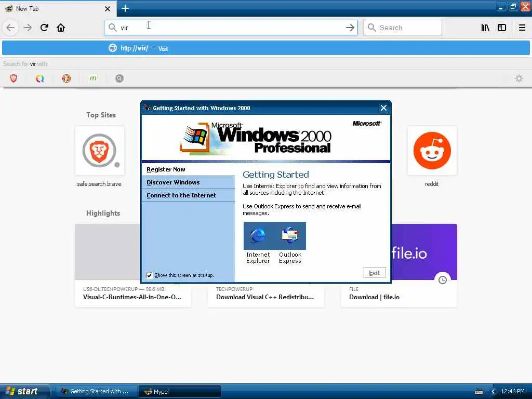This screenshot has height=399, width=532.
Task: Search with the green m engine icon
Action: click(x=93, y=79)
